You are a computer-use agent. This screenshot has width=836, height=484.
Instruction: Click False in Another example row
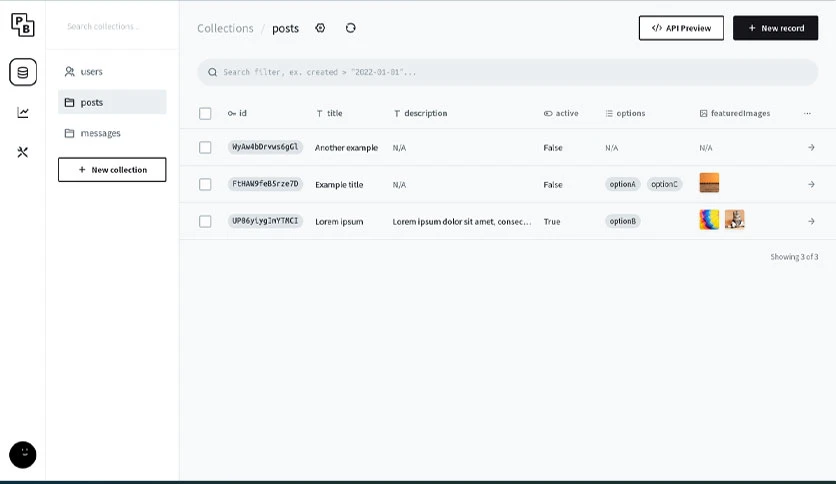point(553,148)
